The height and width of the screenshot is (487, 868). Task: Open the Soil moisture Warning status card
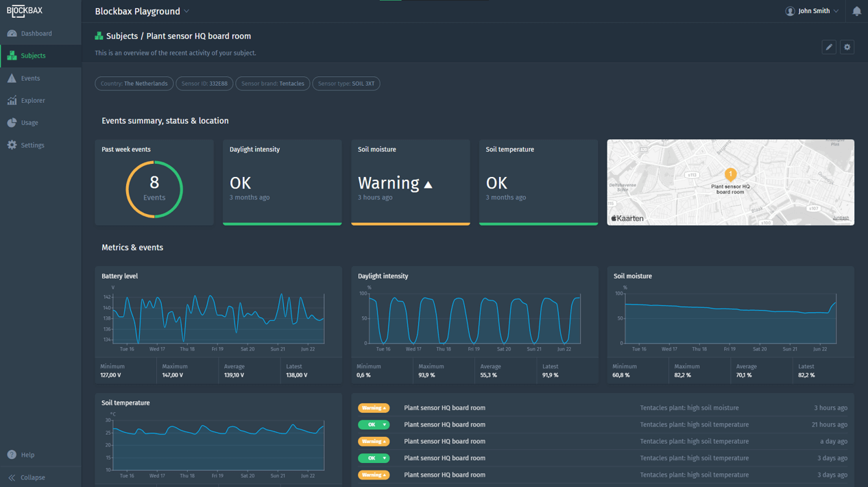click(x=410, y=182)
